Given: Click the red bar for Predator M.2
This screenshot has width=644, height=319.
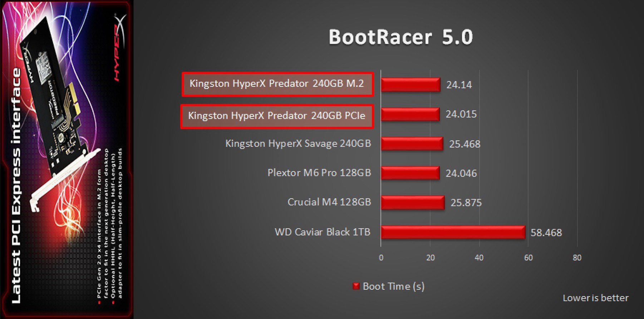Looking at the screenshot, I should 411,85.
